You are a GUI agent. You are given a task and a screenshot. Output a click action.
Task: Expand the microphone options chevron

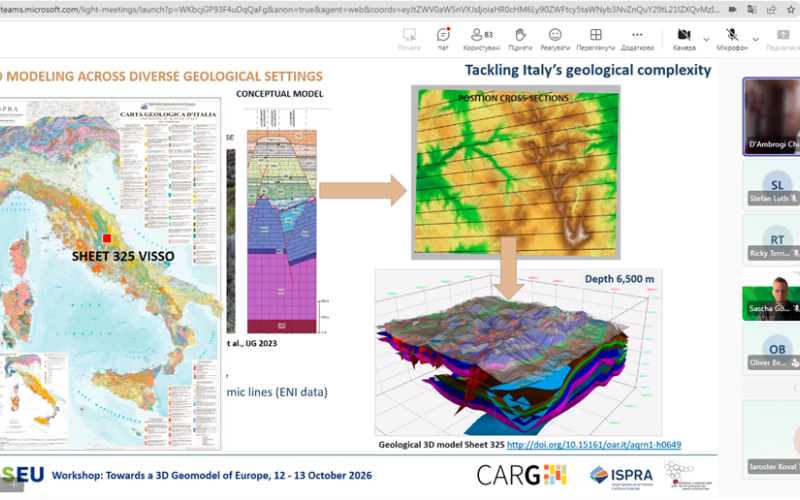click(x=756, y=39)
